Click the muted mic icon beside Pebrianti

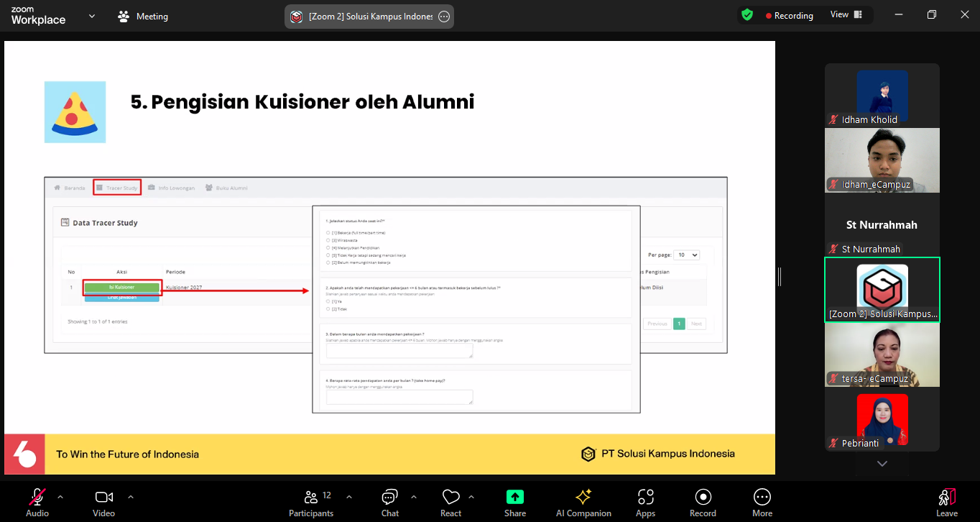point(833,444)
